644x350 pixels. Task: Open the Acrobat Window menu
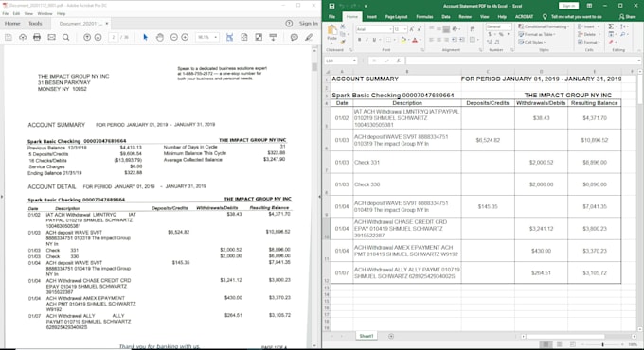(x=45, y=13)
